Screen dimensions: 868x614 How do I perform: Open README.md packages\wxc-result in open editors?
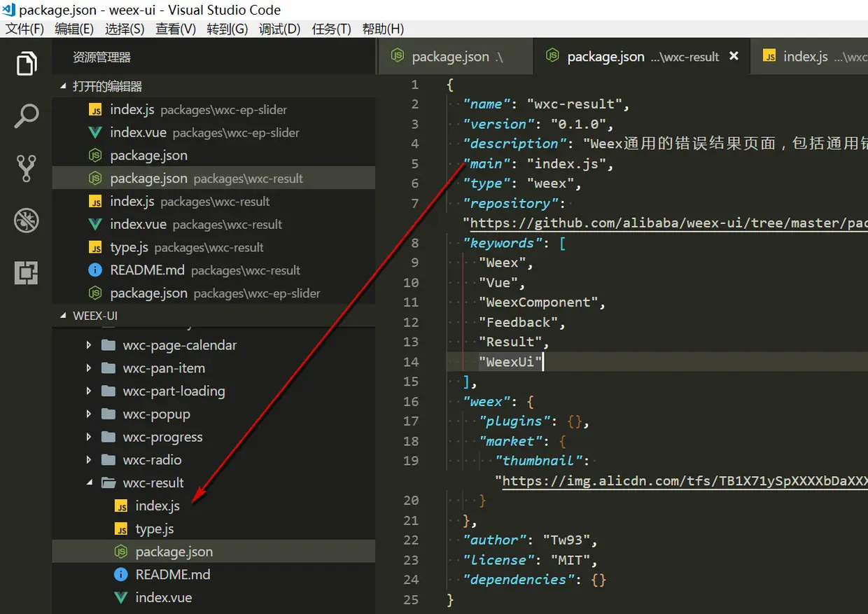coord(213,270)
